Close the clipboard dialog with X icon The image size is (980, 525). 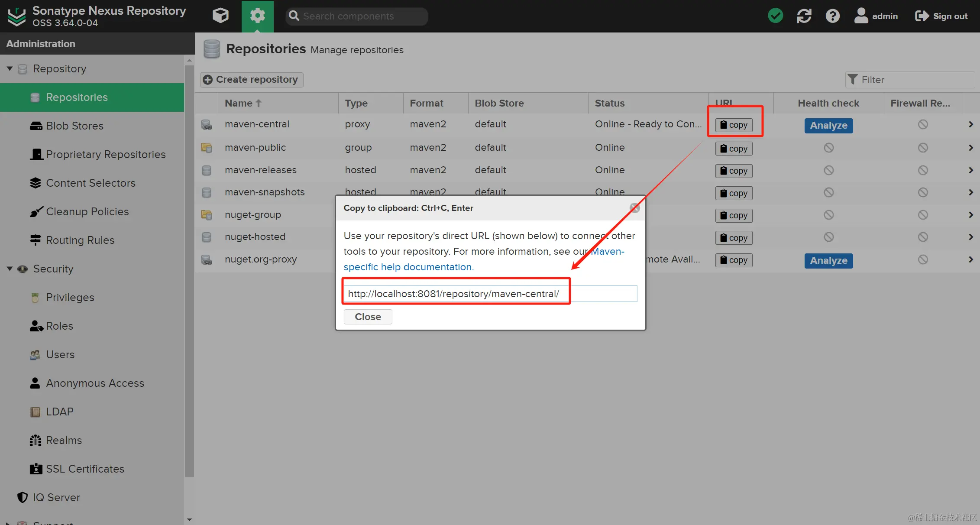634,208
